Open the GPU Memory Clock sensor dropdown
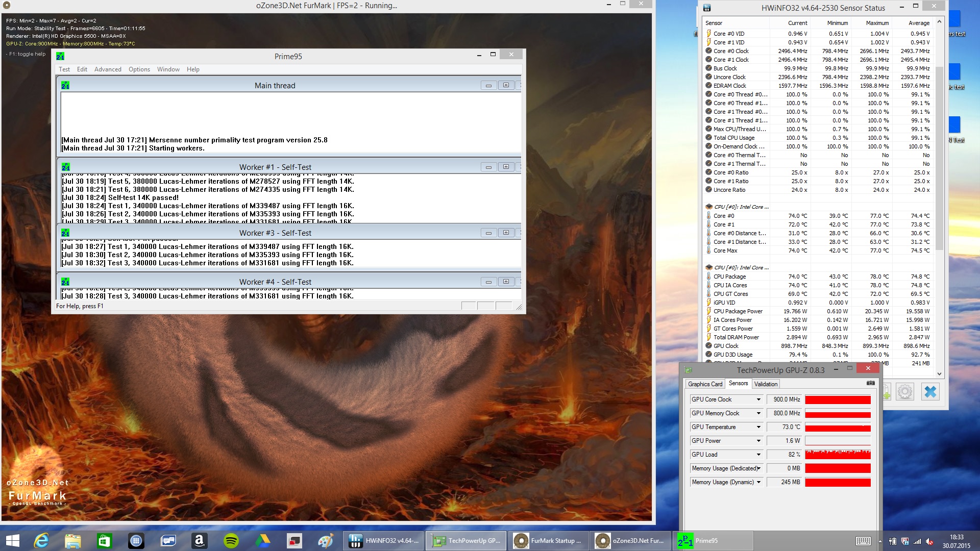The height and width of the screenshot is (551, 980). [758, 413]
